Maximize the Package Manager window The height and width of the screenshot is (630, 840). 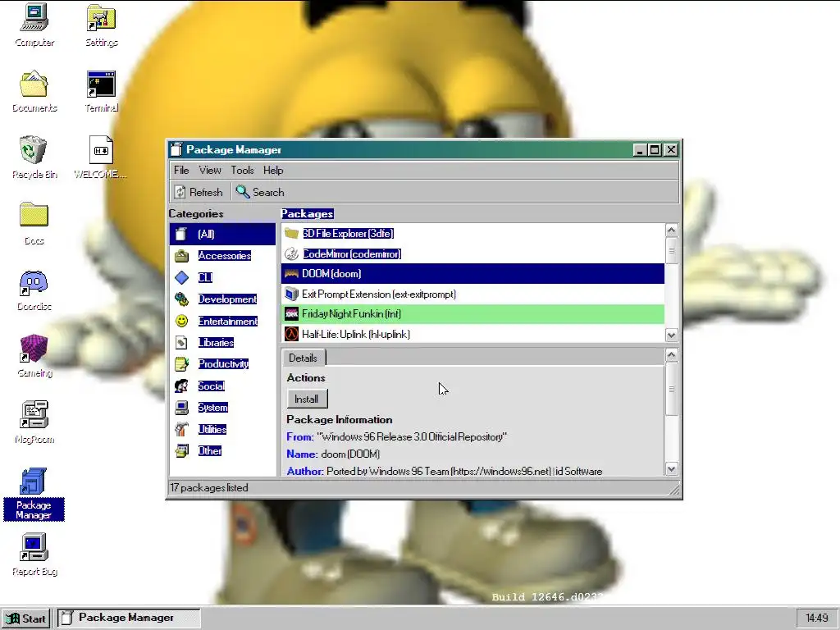pos(654,150)
